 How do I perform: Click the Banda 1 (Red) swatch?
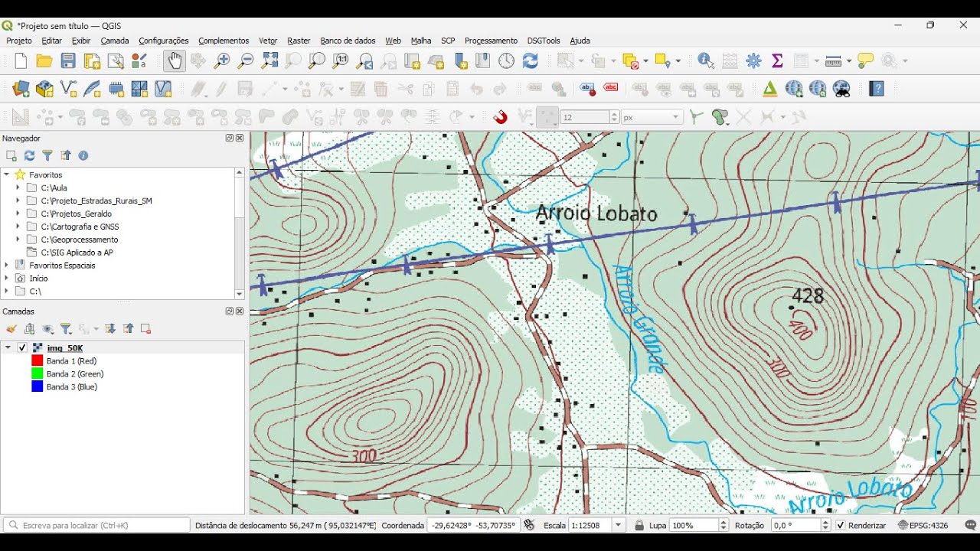coord(37,360)
